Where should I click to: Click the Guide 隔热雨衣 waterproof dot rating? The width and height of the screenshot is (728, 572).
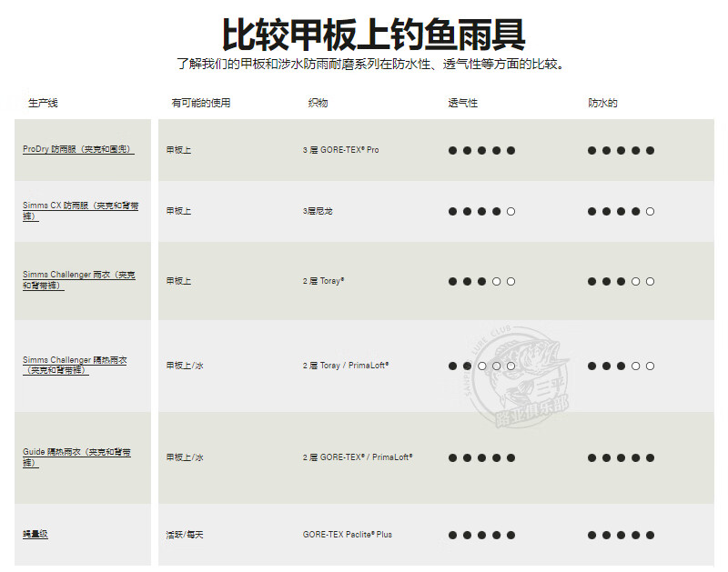tap(622, 458)
